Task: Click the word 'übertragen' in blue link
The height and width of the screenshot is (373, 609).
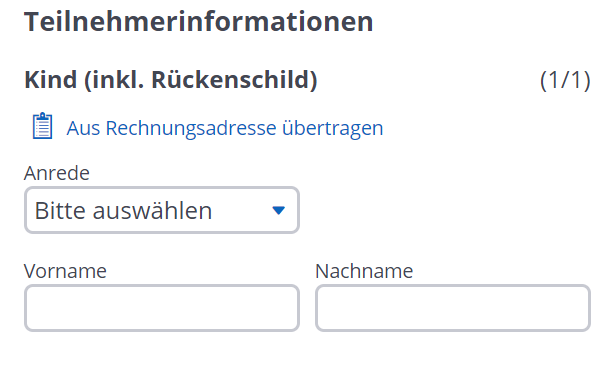Action: 332,128
